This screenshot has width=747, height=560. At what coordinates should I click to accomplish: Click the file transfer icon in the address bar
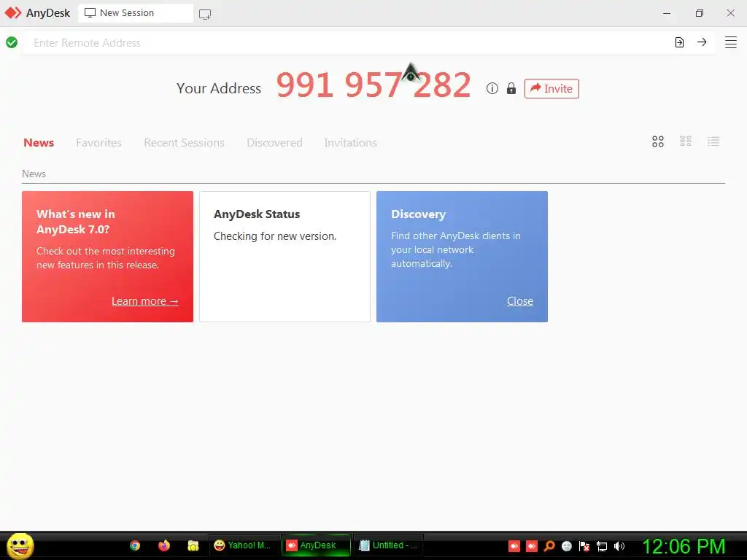(x=679, y=42)
